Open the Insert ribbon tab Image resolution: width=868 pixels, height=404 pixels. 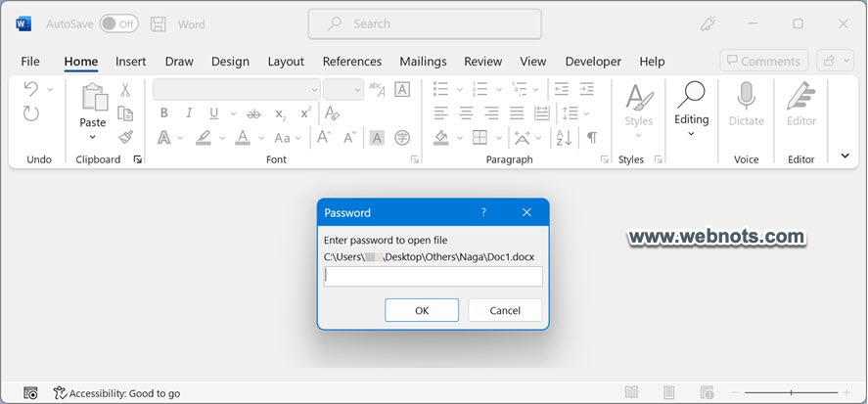coord(130,61)
